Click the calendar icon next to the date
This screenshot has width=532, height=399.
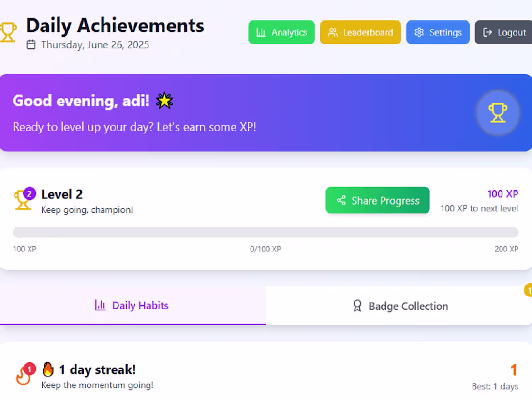(x=31, y=44)
